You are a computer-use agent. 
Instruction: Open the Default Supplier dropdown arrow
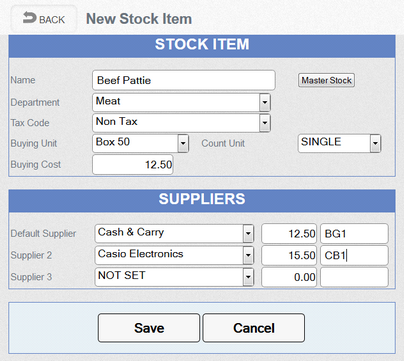[x=248, y=233]
